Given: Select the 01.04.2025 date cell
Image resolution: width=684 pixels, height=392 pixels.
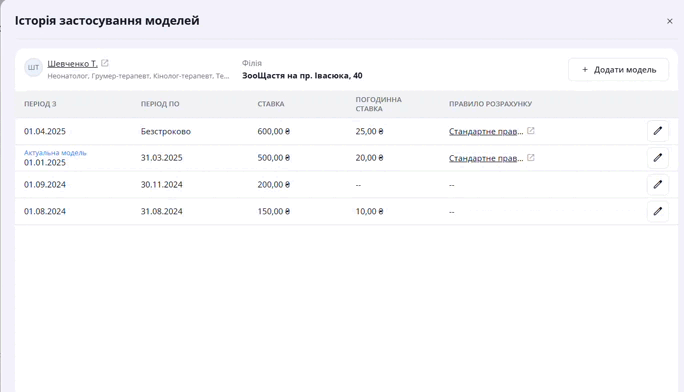Looking at the screenshot, I should pyautogui.click(x=44, y=131).
